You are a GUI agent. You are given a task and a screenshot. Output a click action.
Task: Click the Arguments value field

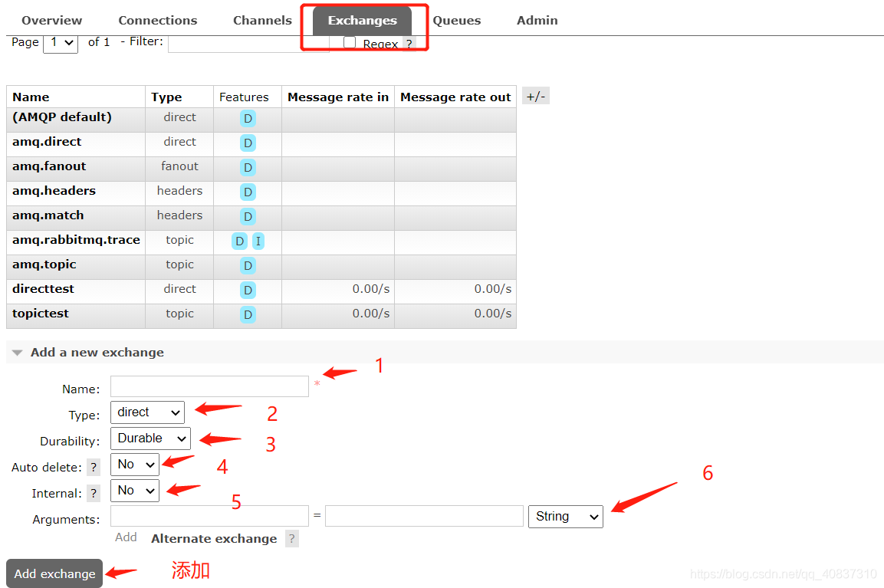pos(424,516)
